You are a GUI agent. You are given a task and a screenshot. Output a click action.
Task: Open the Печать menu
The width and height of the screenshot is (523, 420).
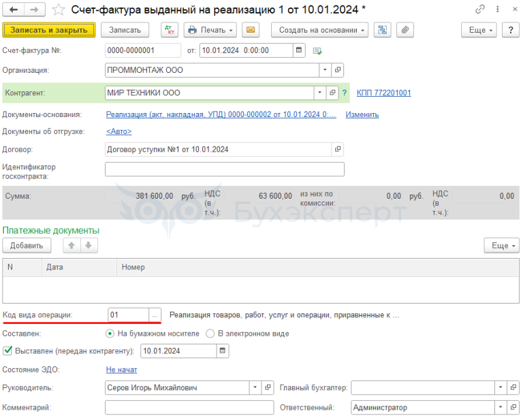point(210,30)
